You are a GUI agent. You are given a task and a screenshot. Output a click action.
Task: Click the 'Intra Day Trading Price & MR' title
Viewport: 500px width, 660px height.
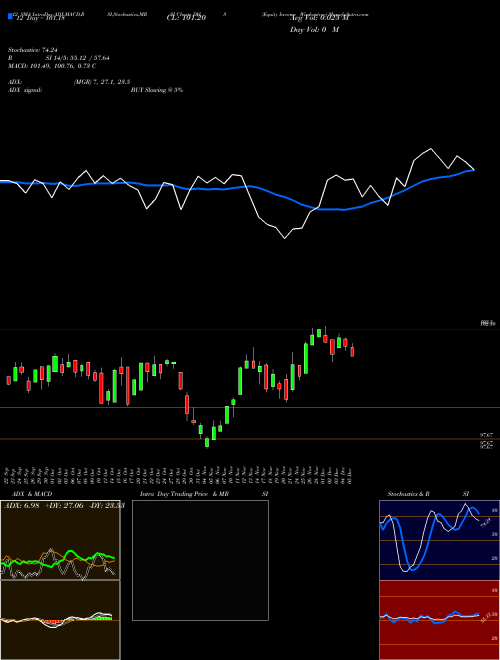point(184,494)
